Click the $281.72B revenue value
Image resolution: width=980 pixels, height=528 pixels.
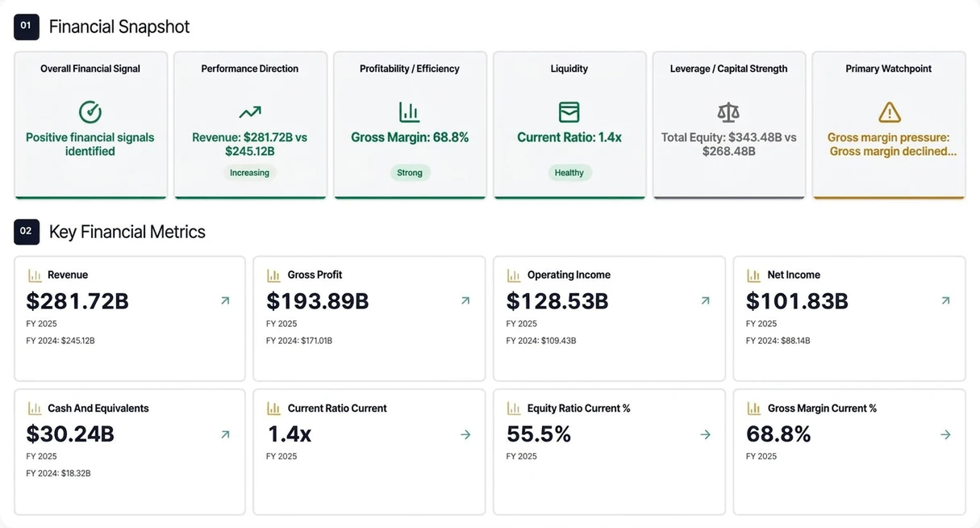(x=77, y=301)
